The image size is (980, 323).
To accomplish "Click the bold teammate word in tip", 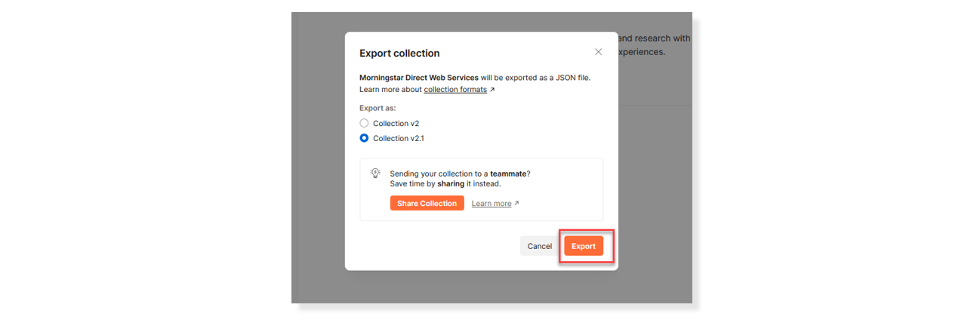I will (x=509, y=174).
